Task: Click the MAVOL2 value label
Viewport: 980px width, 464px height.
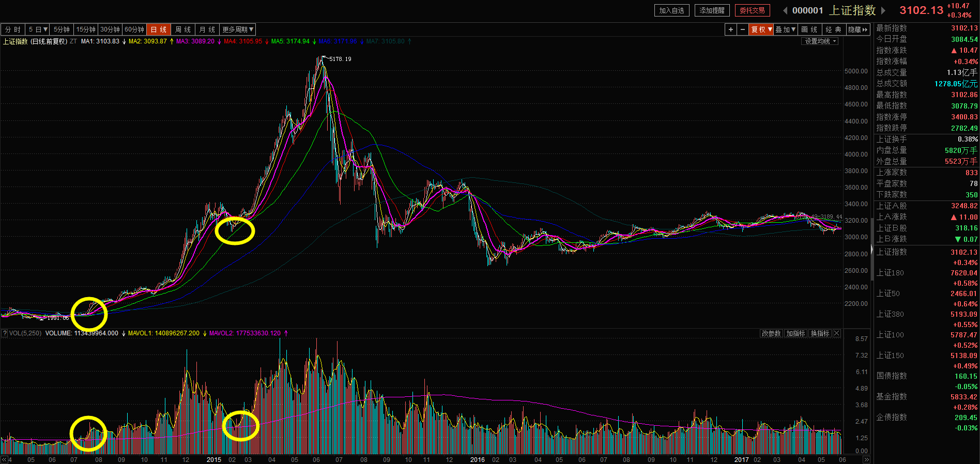Action: [x=245, y=333]
